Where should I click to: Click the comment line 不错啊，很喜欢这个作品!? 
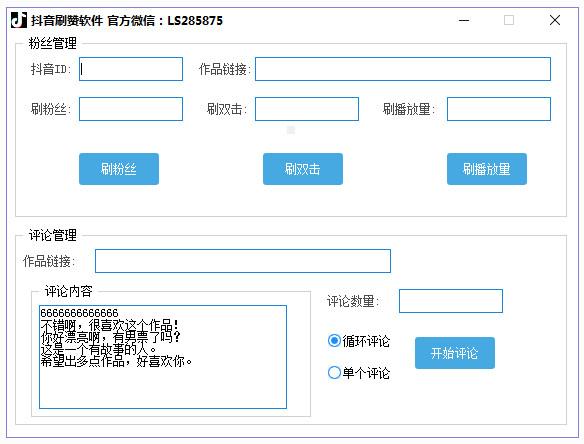click(110, 325)
